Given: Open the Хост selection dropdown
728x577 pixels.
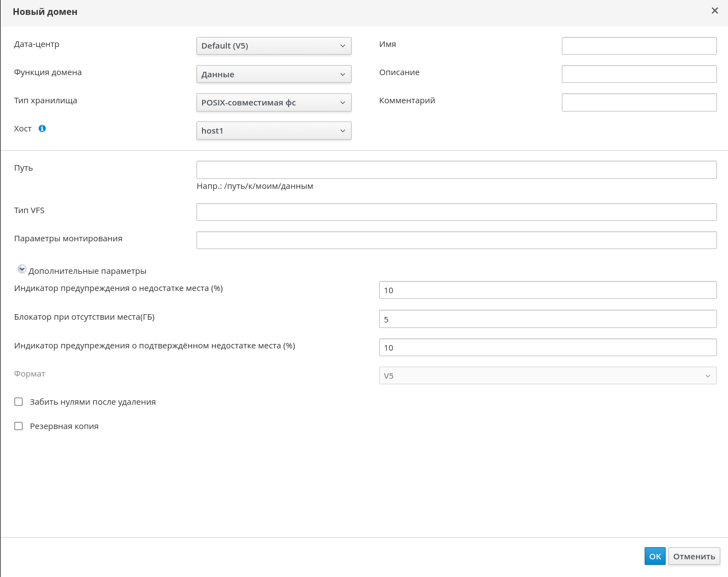Looking at the screenshot, I should click(274, 131).
